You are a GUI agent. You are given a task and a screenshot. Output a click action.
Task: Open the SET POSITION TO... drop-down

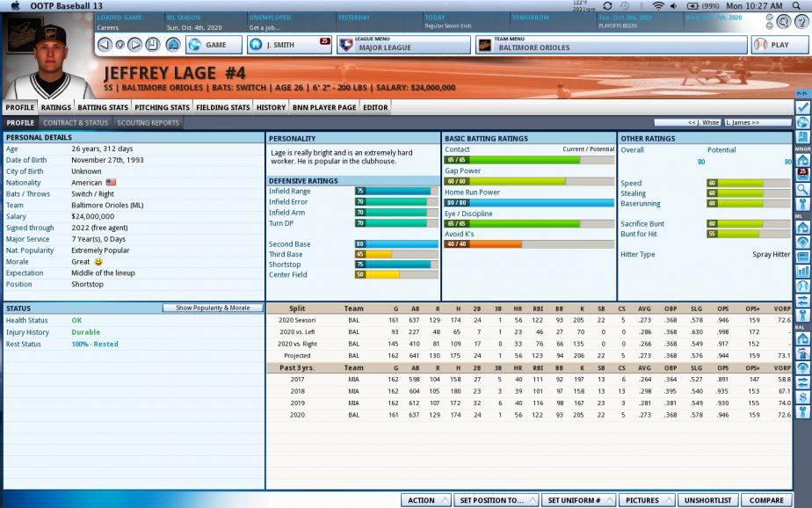(x=497, y=500)
